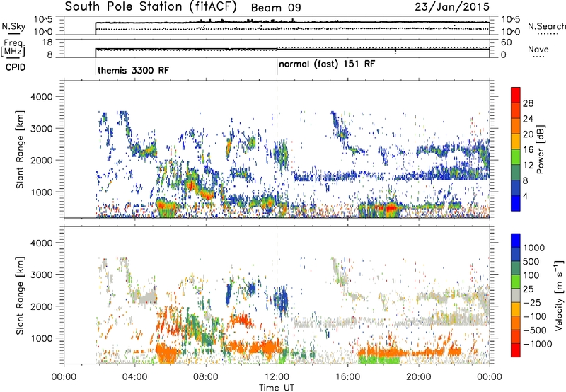Click the '60' tick on the Nave axis
This screenshot has height=392, width=566.
point(506,42)
